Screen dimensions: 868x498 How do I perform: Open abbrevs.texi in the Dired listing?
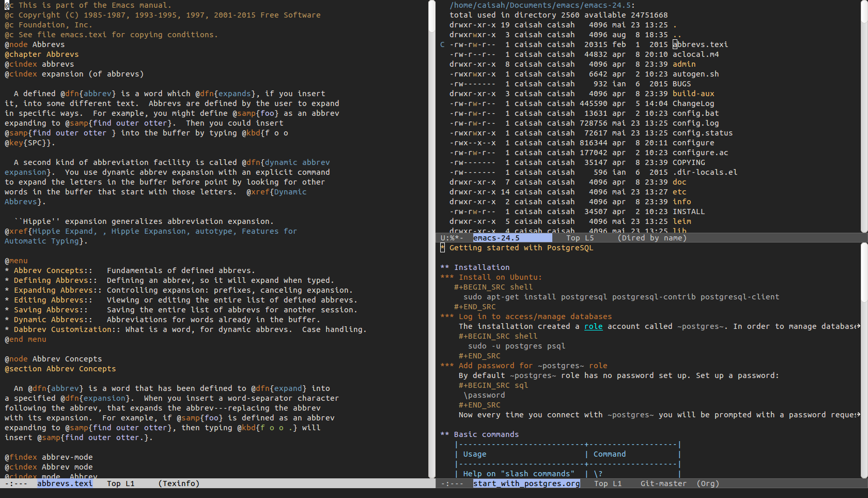click(x=701, y=44)
